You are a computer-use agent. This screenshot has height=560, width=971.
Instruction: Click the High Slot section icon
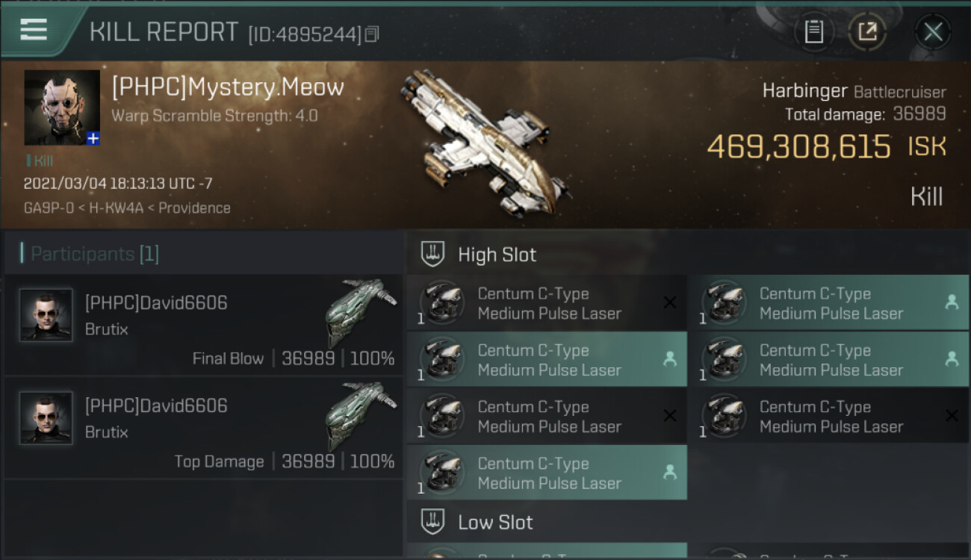click(432, 254)
